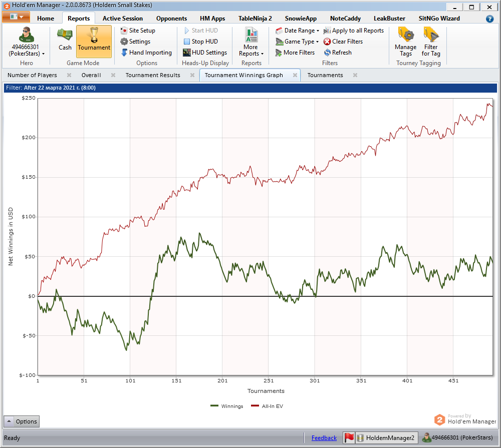This screenshot has width=501, height=448.
Task: Click the red flag status icon
Action: pos(349,438)
